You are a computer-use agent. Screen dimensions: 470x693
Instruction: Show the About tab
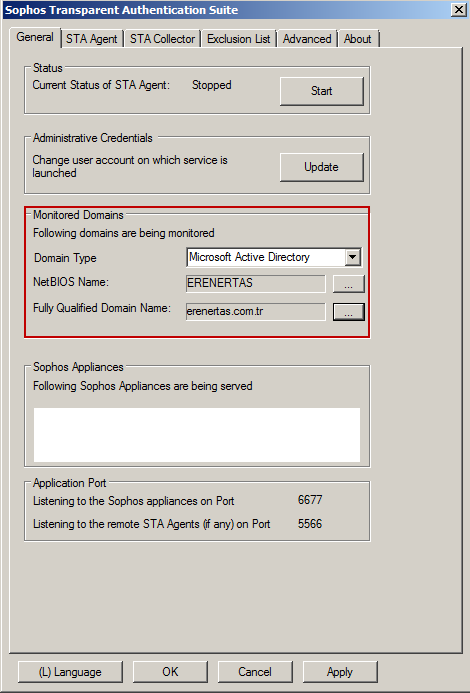tap(358, 39)
